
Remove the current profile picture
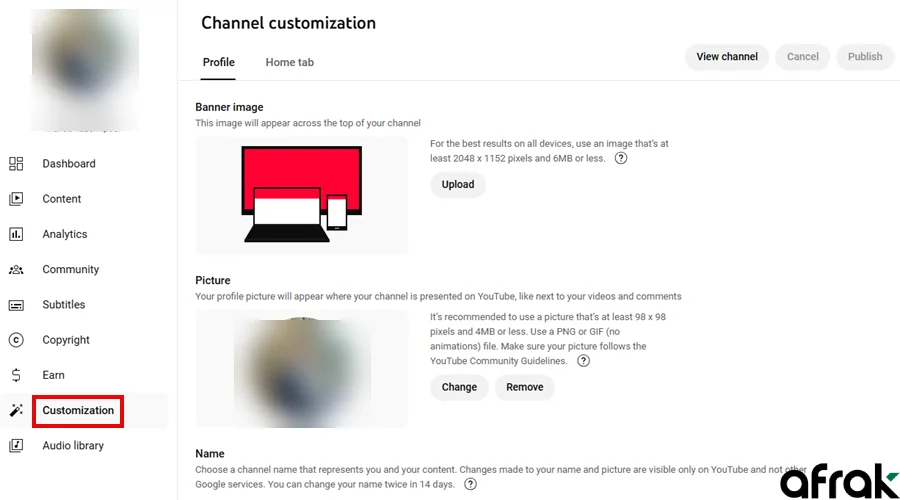pyautogui.click(x=525, y=387)
